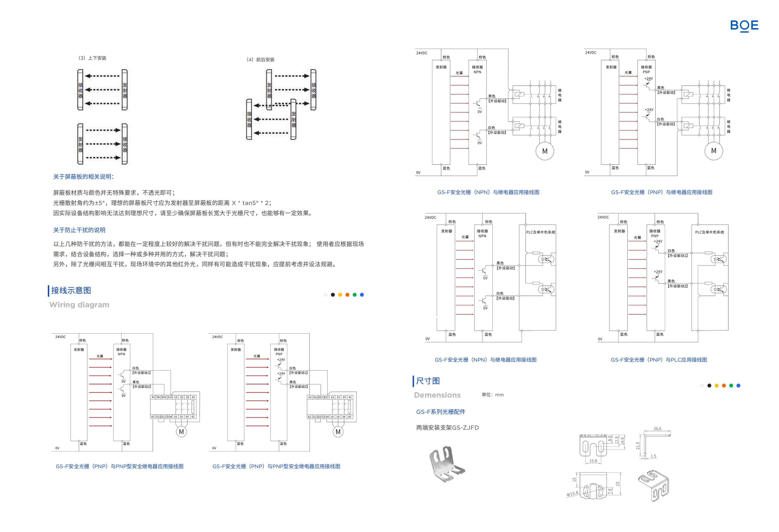This screenshot has width=779, height=532.
Task: Click caption GS-F安全光栅（PNP）与继电器应用接线图
Action: click(x=661, y=192)
